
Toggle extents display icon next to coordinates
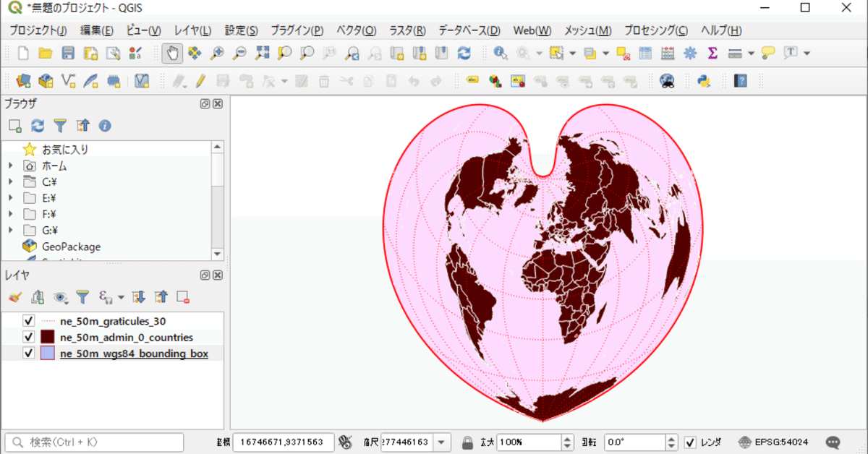point(345,442)
